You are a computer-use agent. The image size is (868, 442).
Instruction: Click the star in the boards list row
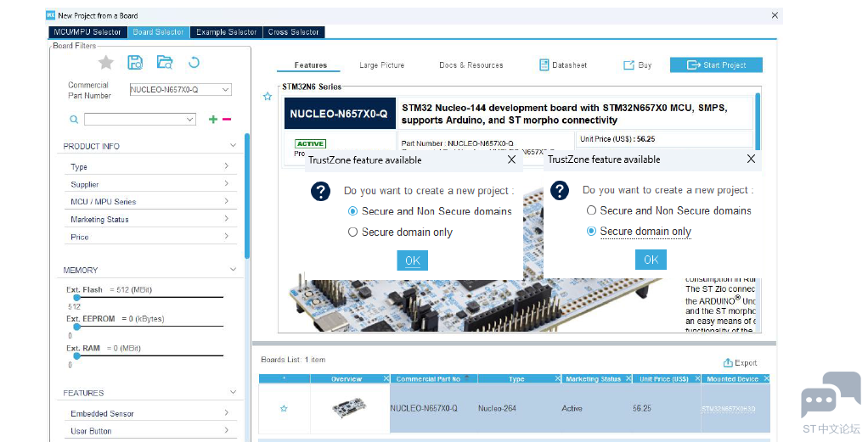point(284,408)
